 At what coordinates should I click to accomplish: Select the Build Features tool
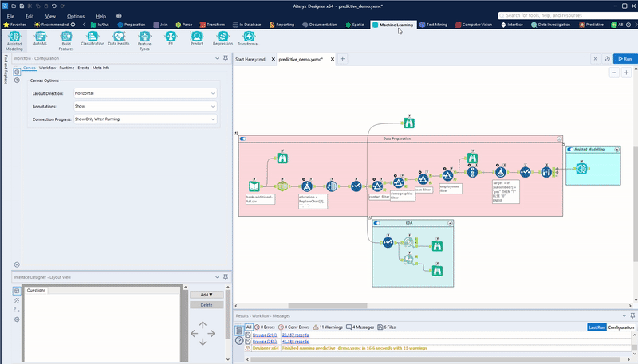pyautogui.click(x=66, y=41)
